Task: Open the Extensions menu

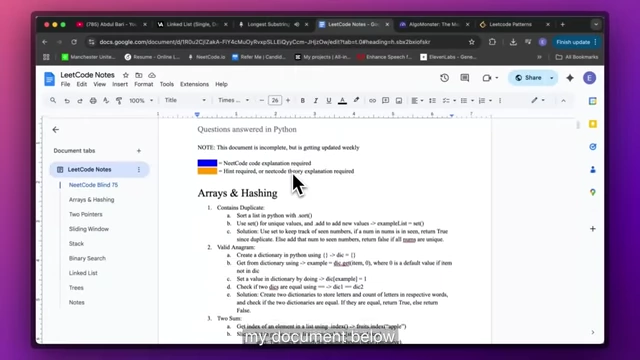Action: [x=194, y=84]
